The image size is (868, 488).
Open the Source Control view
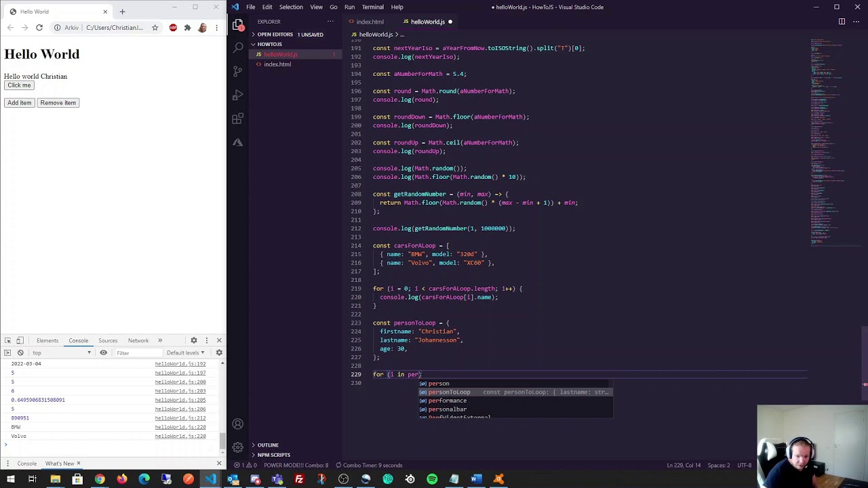(238, 71)
